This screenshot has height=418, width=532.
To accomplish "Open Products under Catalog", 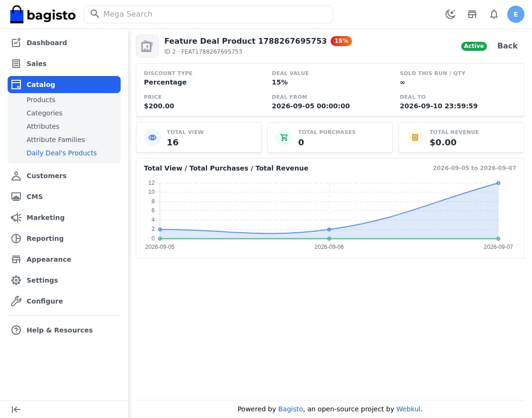I will pos(41,100).
